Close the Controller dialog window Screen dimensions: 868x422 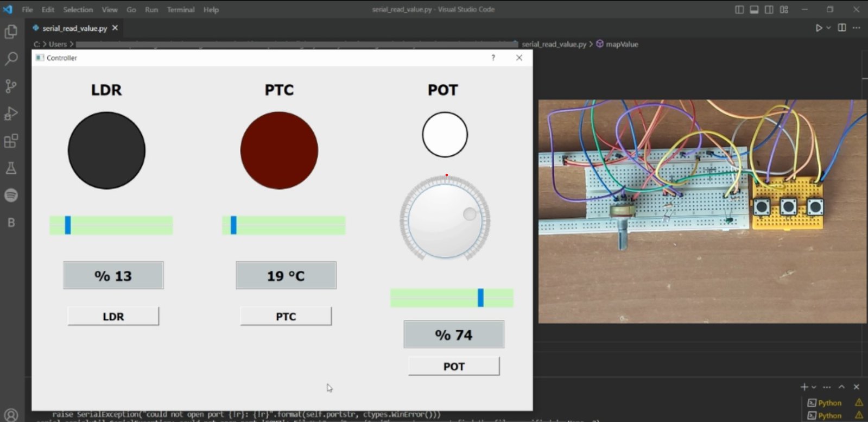[x=519, y=58]
